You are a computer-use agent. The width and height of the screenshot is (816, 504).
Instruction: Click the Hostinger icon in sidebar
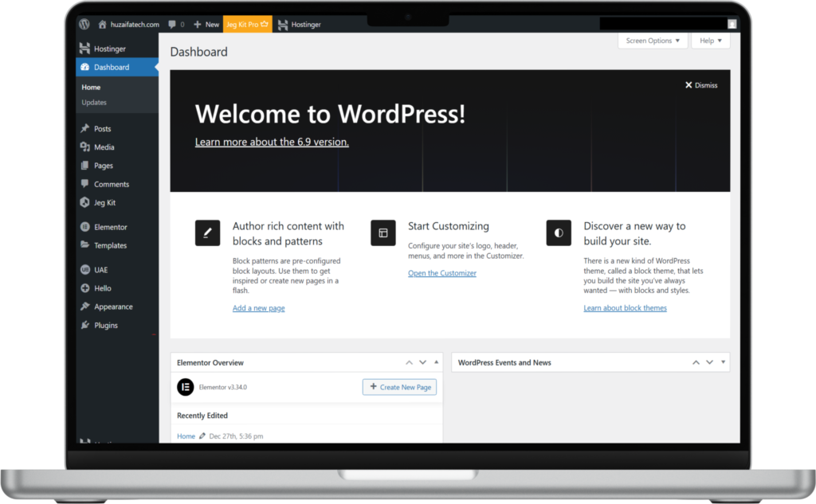coord(84,49)
